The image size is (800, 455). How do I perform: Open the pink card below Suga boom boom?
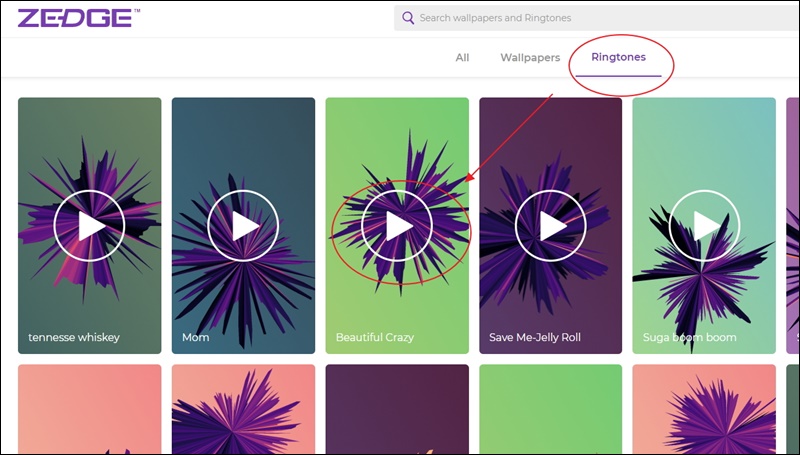pyautogui.click(x=704, y=409)
